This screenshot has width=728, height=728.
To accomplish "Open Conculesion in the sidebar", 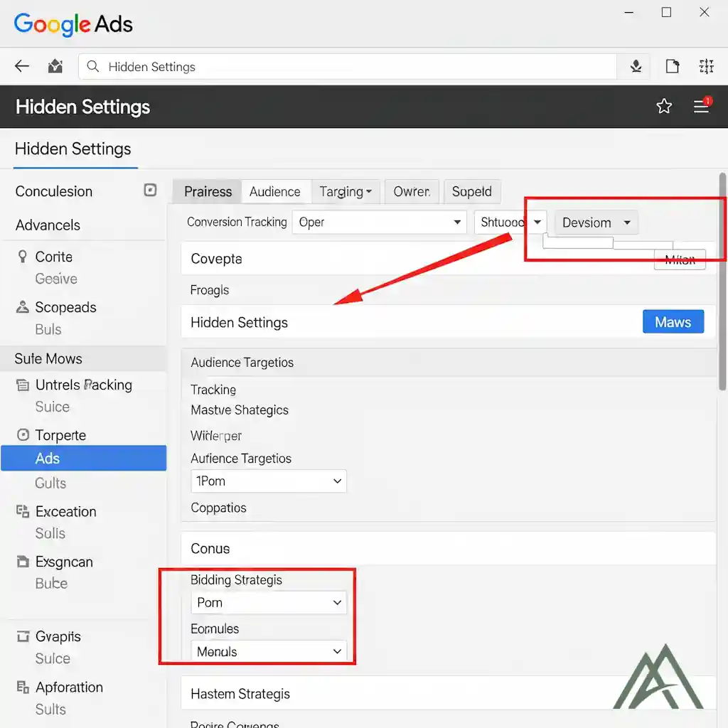I will tap(54, 191).
